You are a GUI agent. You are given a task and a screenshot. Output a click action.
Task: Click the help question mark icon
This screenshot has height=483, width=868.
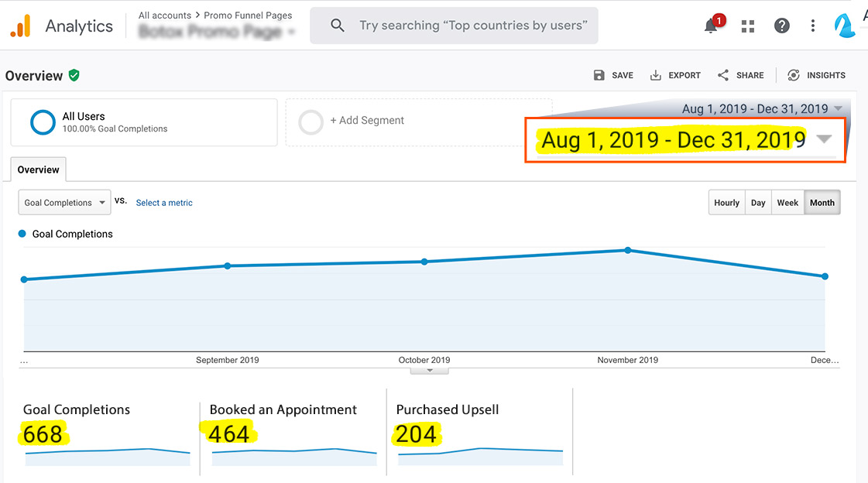pyautogui.click(x=782, y=26)
